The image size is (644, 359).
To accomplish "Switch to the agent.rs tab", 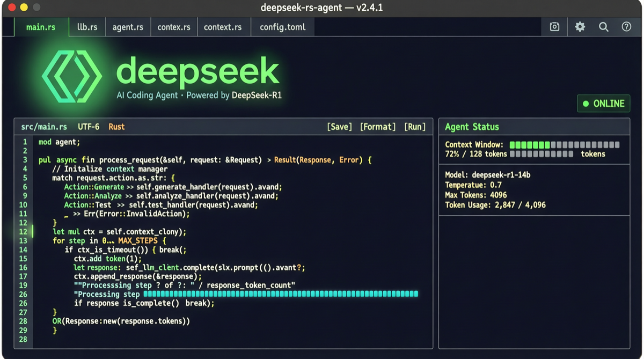I will pos(128,27).
